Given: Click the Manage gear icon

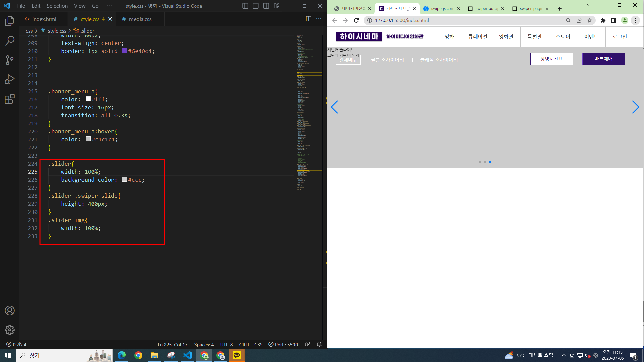Looking at the screenshot, I should coord(10,330).
